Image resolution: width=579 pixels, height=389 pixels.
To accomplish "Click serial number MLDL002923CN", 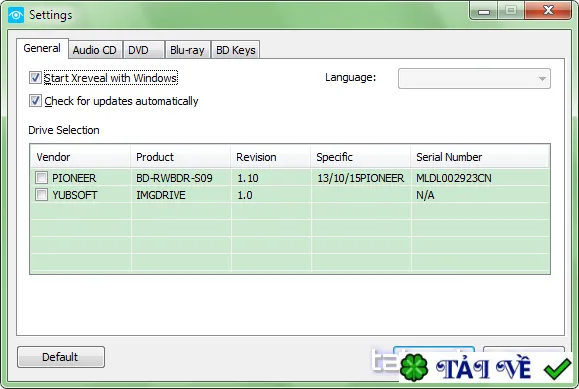I will (x=454, y=178).
